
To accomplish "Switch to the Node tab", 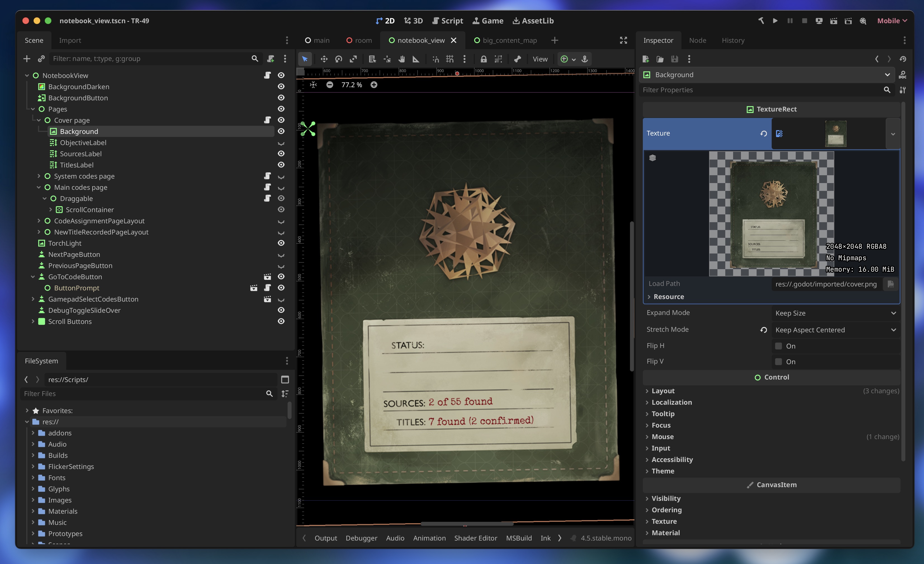I will (x=698, y=40).
